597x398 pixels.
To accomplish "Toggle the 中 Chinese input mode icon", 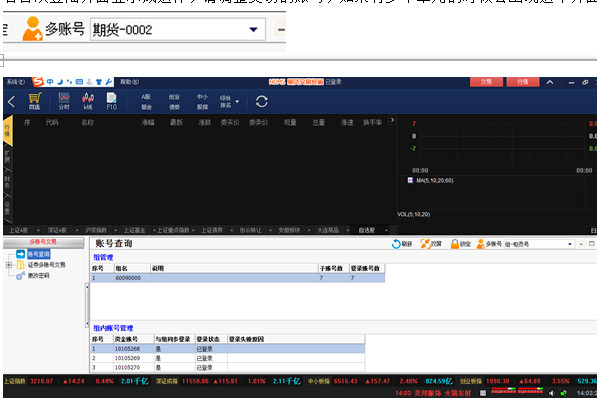I will [50, 82].
